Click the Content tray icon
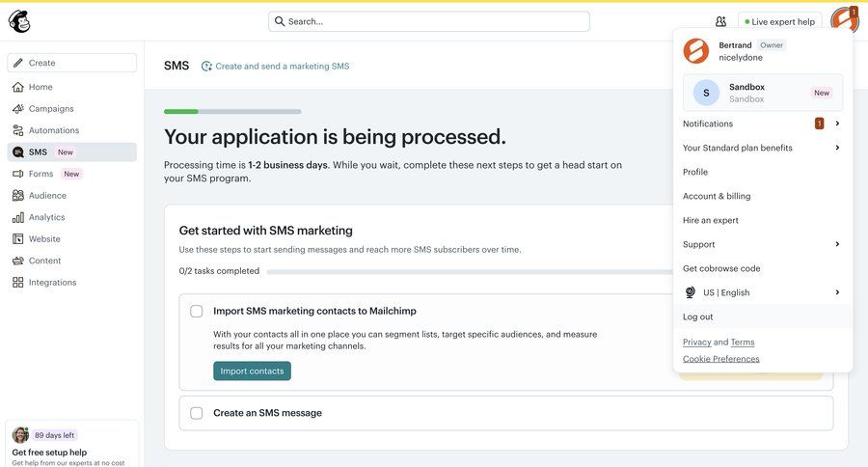The image size is (868, 467). [x=17, y=261]
